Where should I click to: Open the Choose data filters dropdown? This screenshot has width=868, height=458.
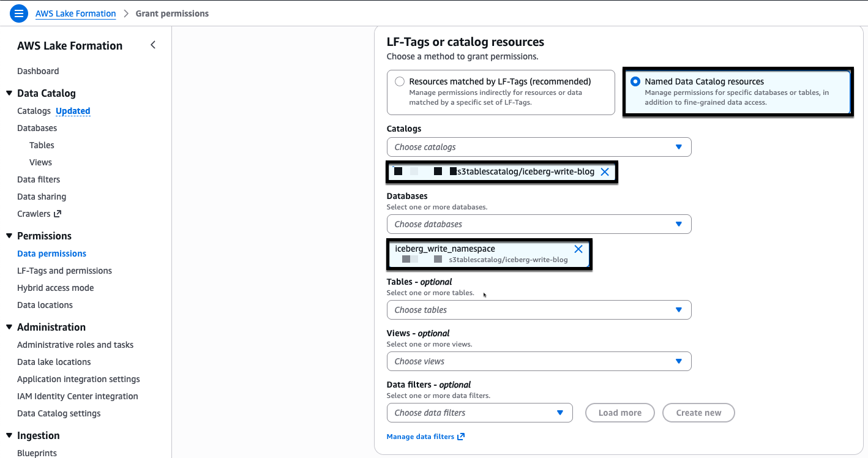coord(479,413)
